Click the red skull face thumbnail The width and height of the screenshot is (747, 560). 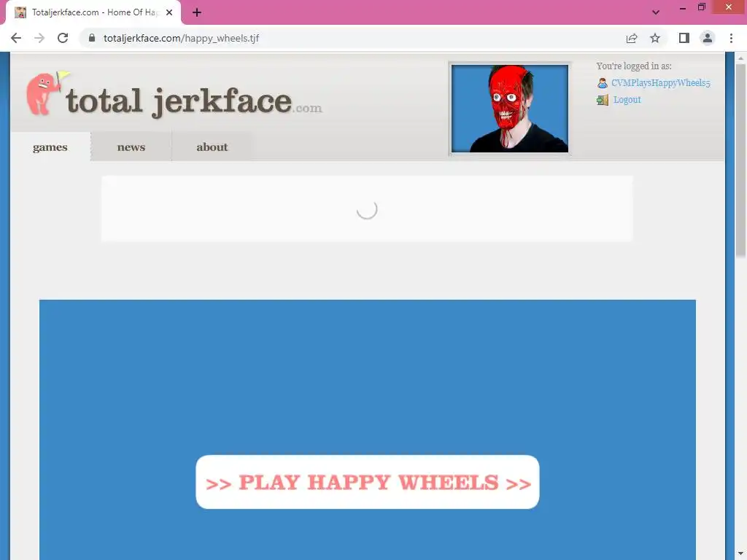(510, 109)
